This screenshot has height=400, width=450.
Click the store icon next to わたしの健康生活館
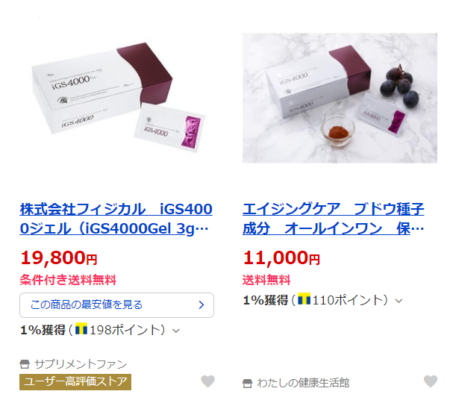coord(247,383)
